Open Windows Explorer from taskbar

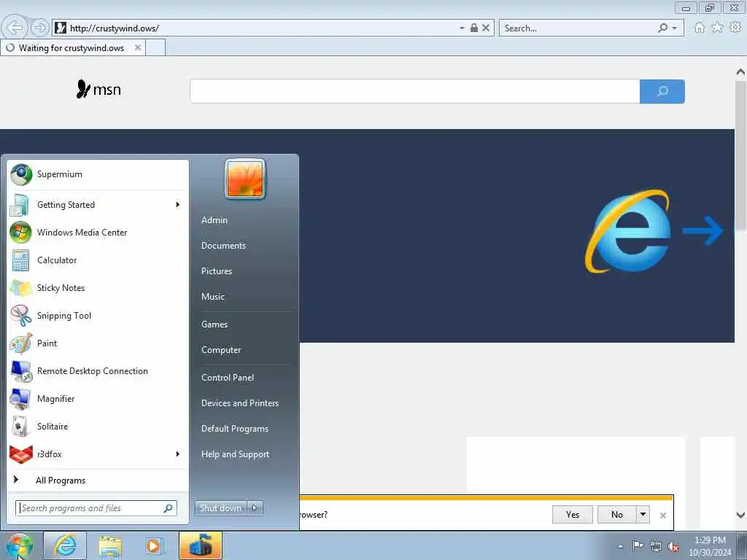(111, 545)
